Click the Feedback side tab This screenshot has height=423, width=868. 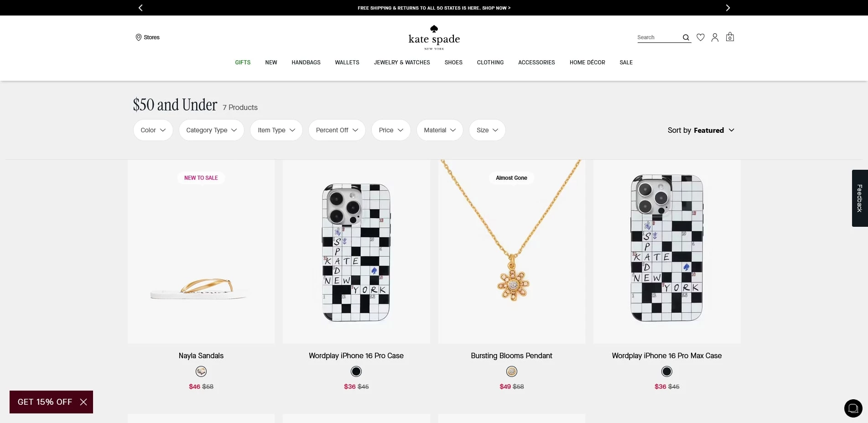pos(859,198)
